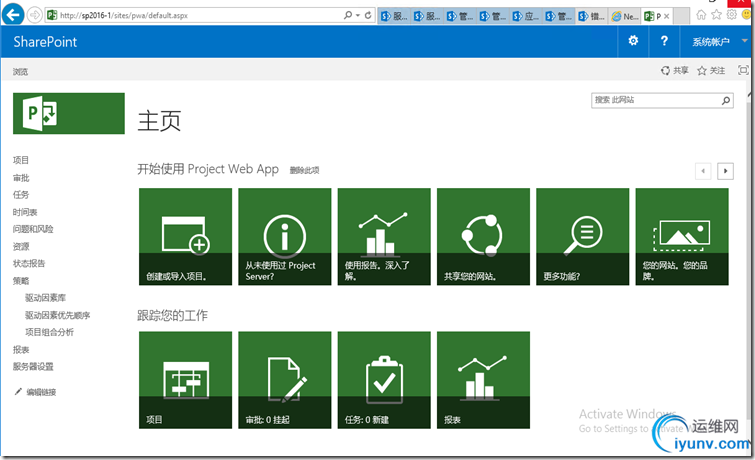Toggle focus on content icon
Image resolution: width=755 pixels, height=460 pixels.
(x=743, y=70)
